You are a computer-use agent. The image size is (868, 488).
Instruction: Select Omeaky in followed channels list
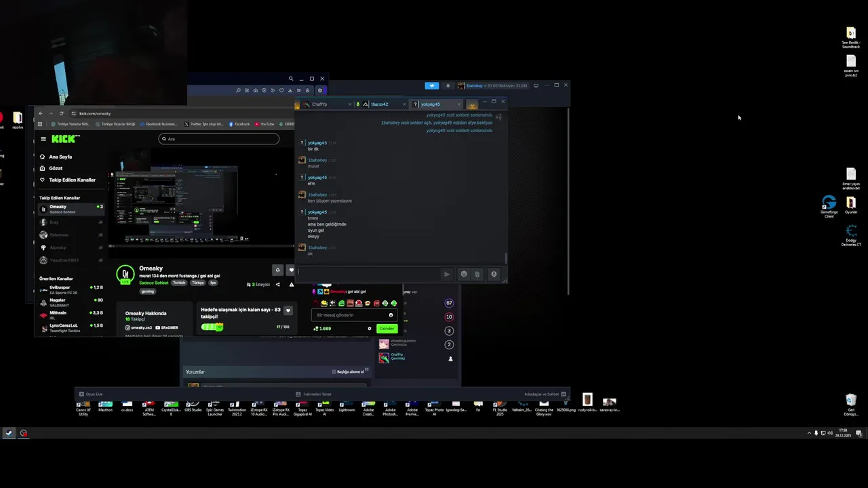71,209
